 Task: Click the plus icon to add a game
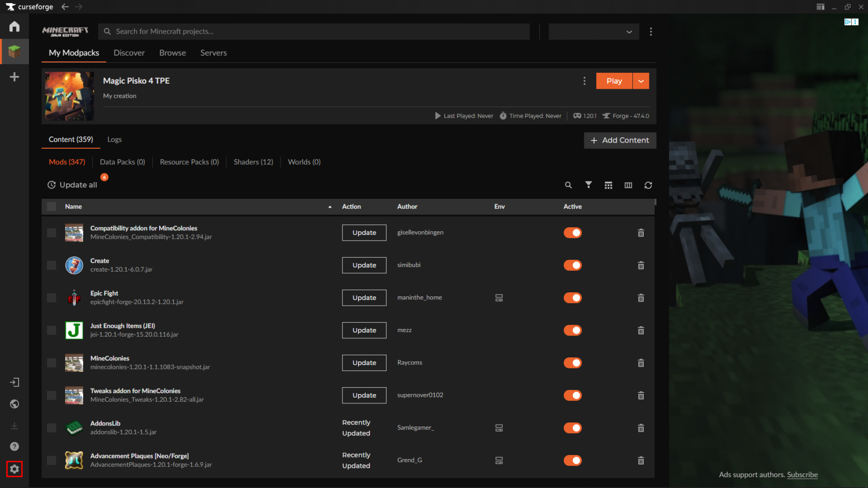[14, 76]
